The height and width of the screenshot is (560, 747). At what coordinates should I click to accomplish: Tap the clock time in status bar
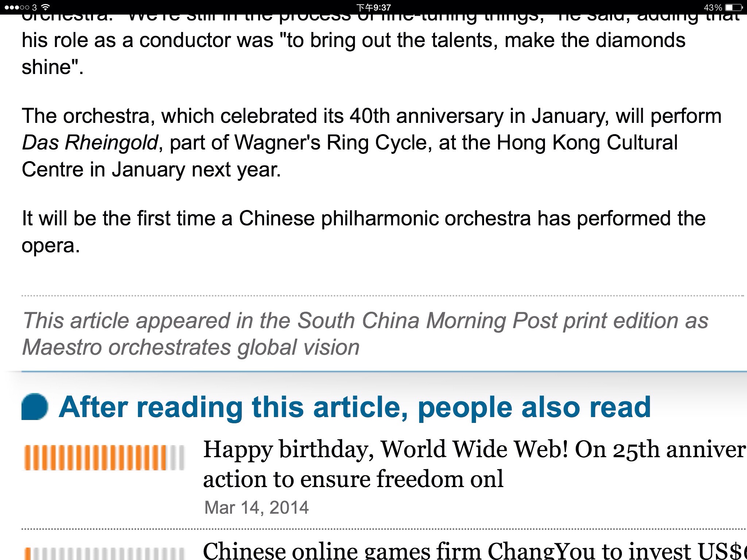[373, 7]
